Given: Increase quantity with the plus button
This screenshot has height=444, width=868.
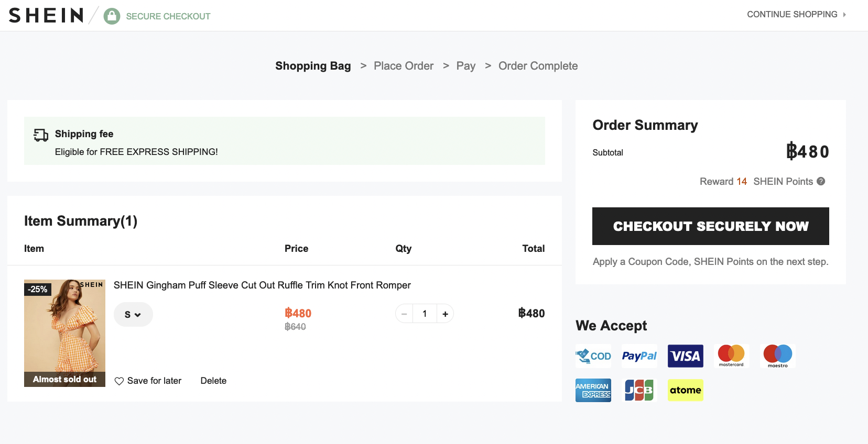Looking at the screenshot, I should [x=445, y=314].
